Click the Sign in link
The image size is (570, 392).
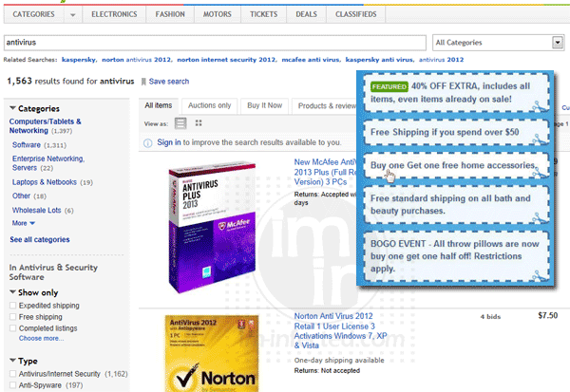[x=169, y=142]
